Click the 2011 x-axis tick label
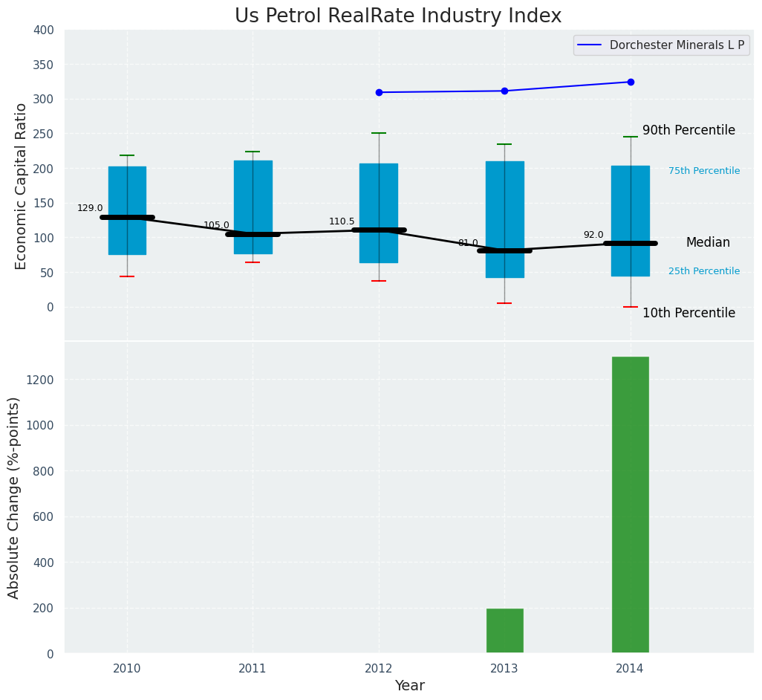This screenshot has height=700, width=762. (253, 669)
